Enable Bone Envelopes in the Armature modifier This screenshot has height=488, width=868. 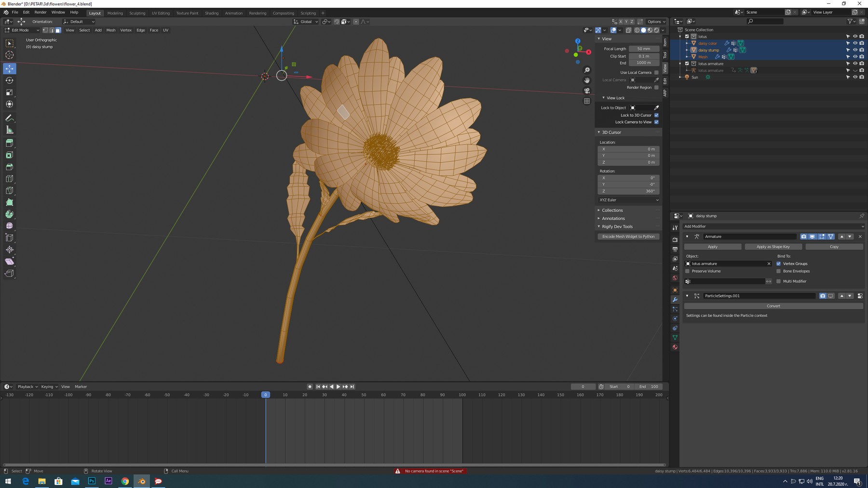778,271
